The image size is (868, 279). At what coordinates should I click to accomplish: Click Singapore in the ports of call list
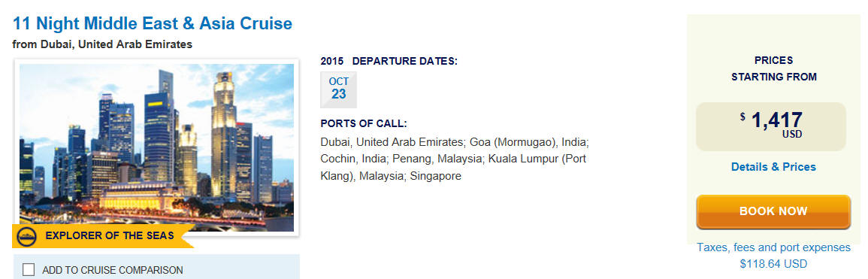[436, 177]
